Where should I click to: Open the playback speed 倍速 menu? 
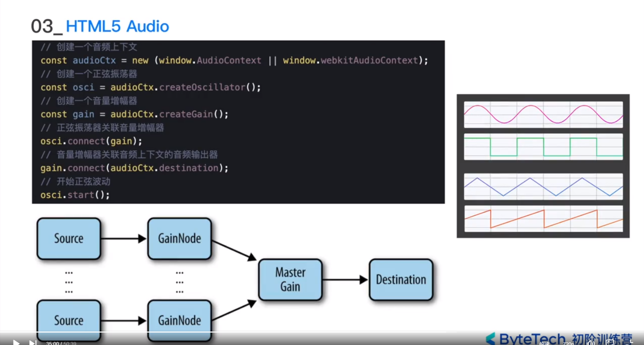(544, 343)
